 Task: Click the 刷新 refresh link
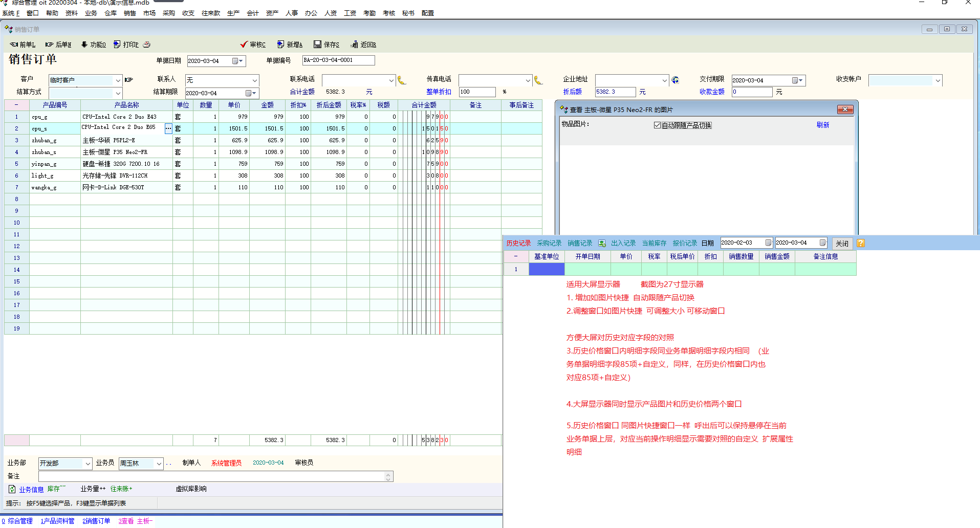[x=822, y=125]
